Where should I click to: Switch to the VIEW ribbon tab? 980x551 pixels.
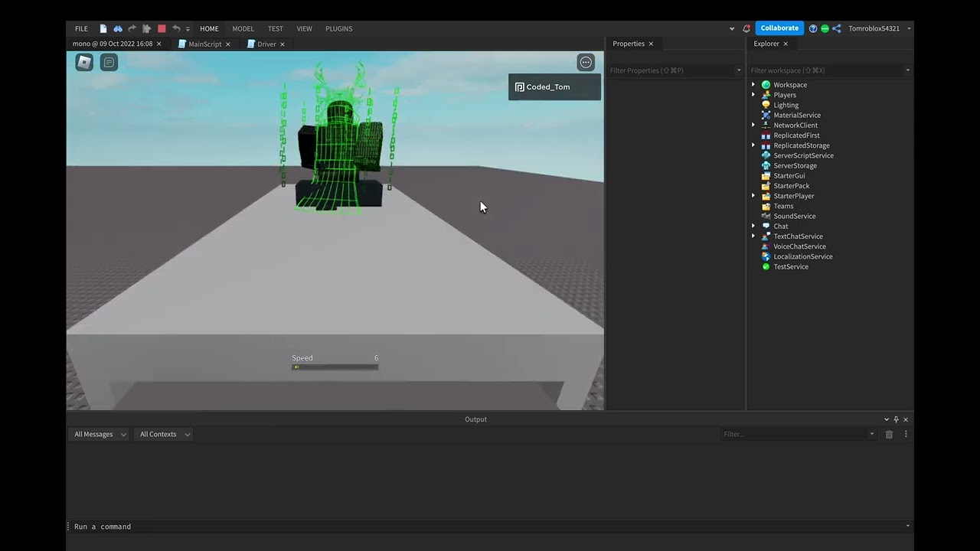[304, 28]
